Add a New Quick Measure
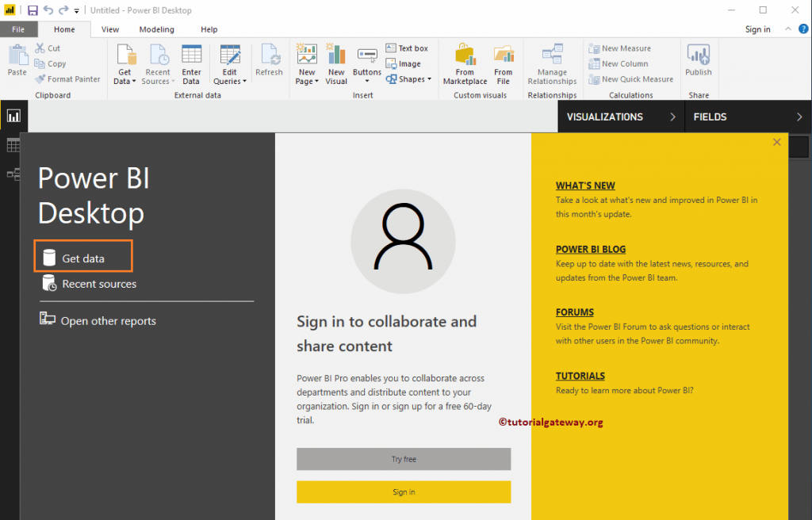Screen dimensions: 812x520 630,79
